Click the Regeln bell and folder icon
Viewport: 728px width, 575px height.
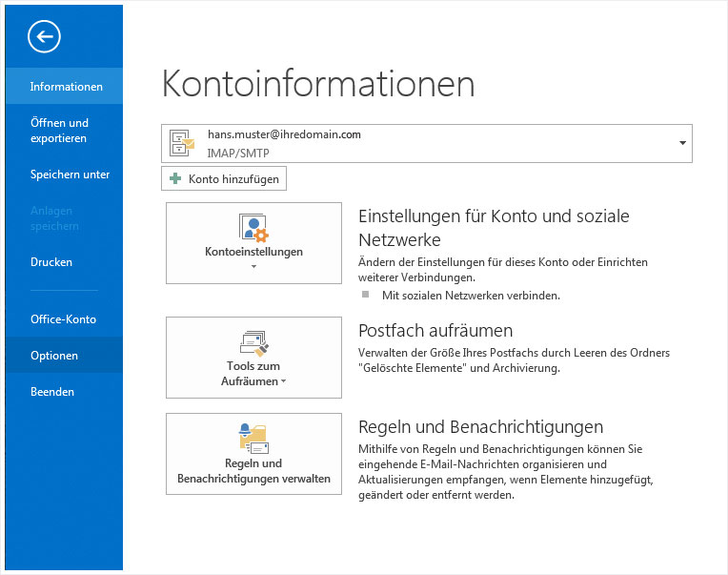(x=254, y=439)
